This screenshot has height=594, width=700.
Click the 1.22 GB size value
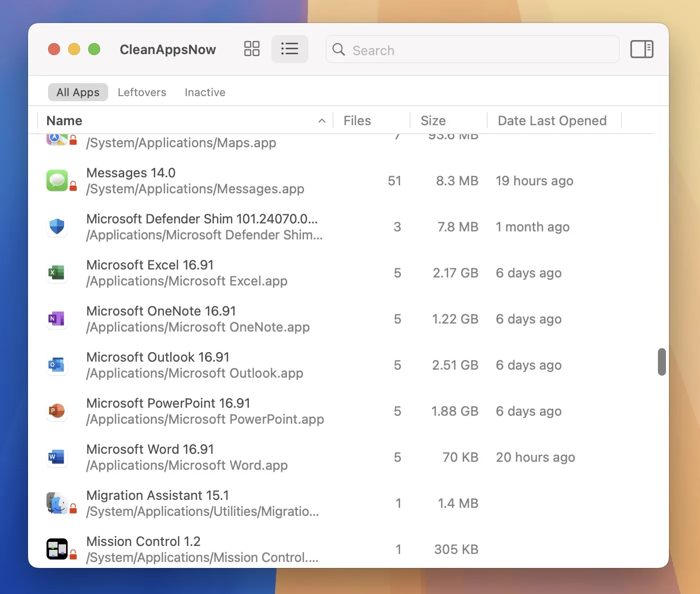point(455,319)
